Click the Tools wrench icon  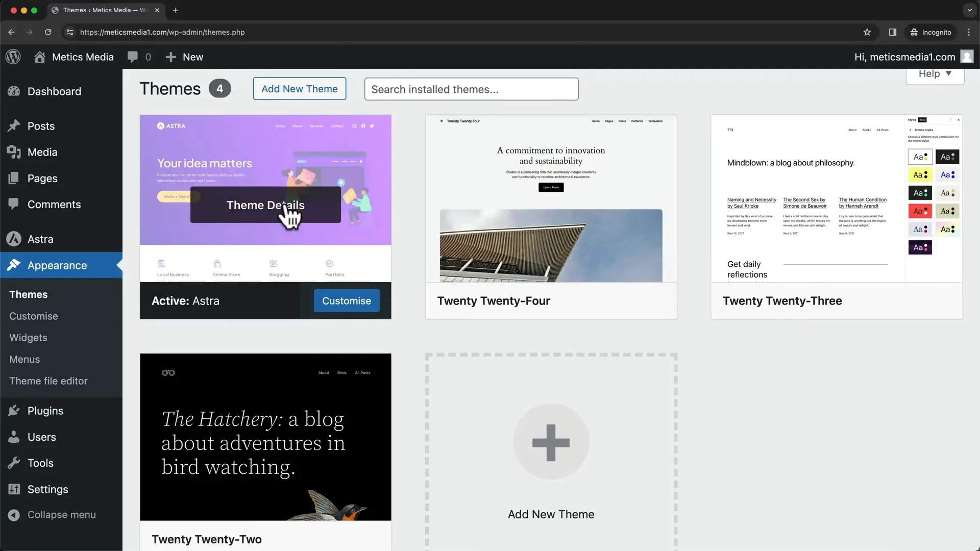click(x=14, y=463)
